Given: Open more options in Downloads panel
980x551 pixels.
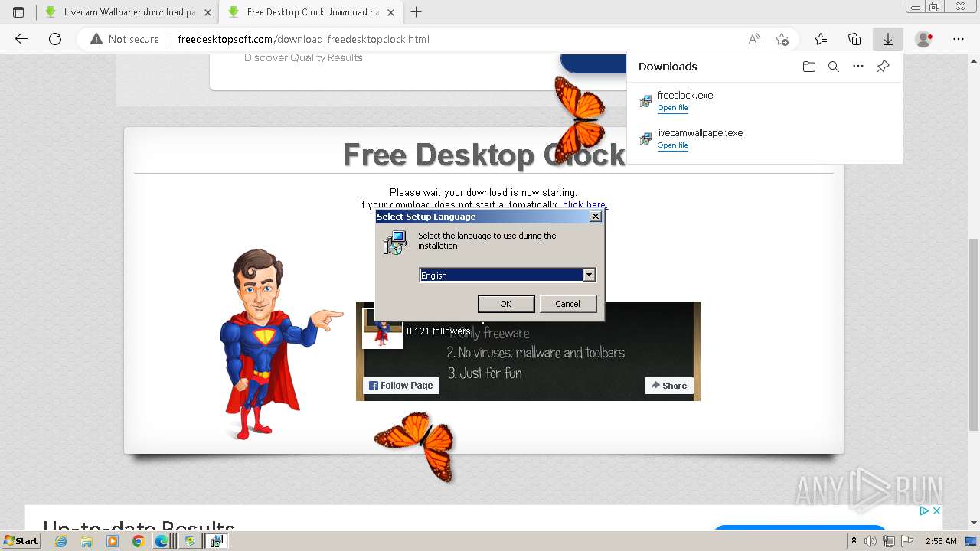Looking at the screenshot, I should 858,67.
